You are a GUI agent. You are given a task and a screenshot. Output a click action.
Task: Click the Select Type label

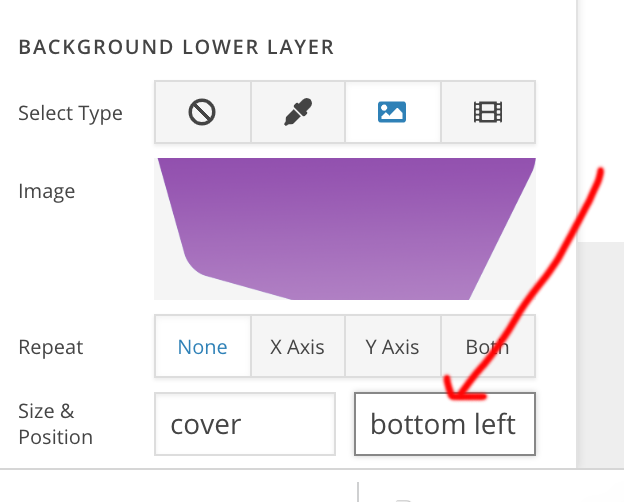[x=70, y=113]
